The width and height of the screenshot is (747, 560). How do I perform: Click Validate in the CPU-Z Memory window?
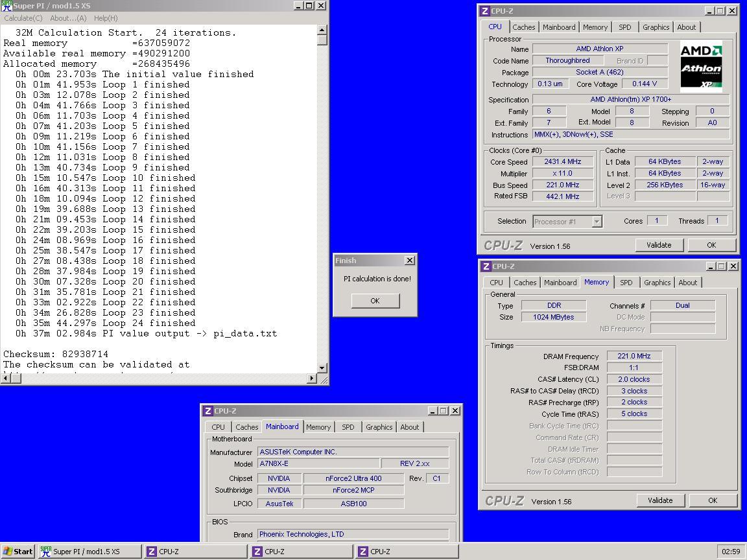point(661,500)
